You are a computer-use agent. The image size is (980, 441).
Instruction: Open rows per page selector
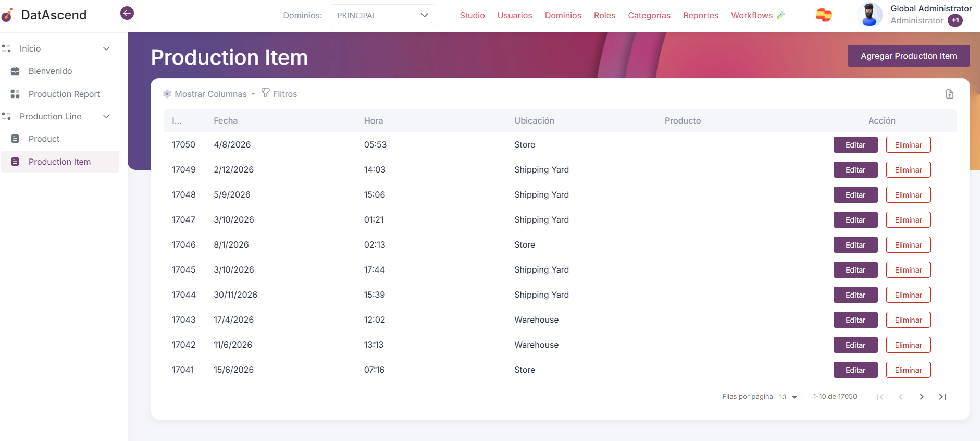click(x=788, y=397)
